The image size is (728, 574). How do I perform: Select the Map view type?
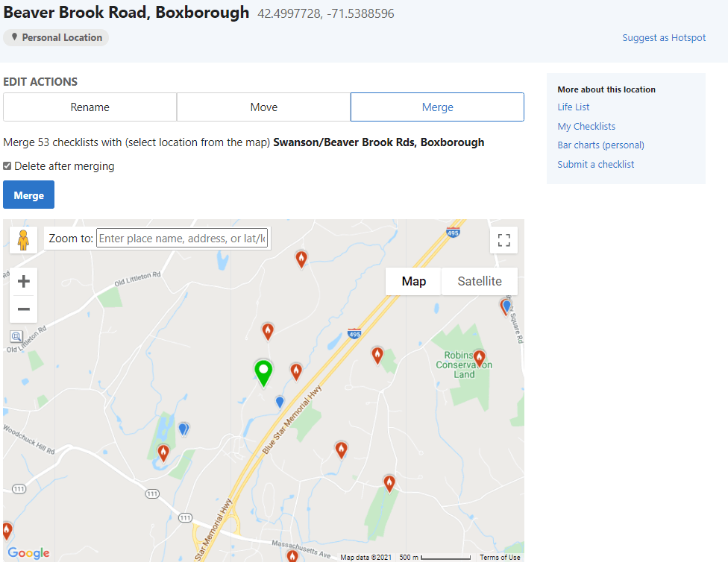click(x=413, y=281)
